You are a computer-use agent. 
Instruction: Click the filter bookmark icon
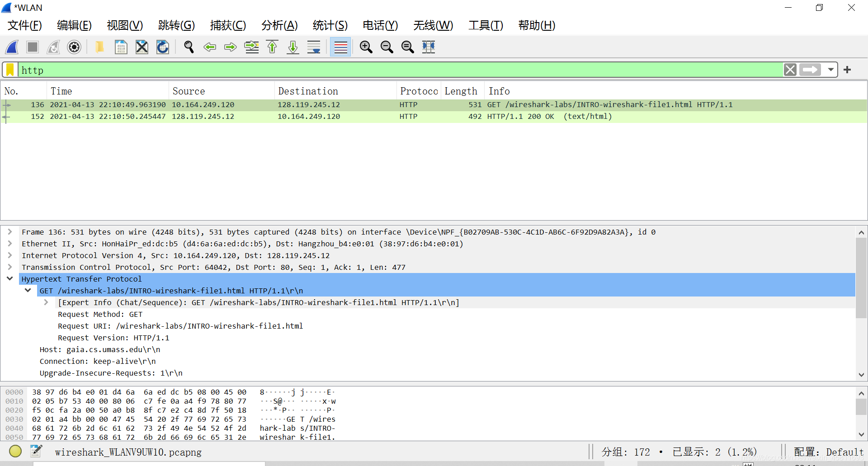[x=9, y=70]
